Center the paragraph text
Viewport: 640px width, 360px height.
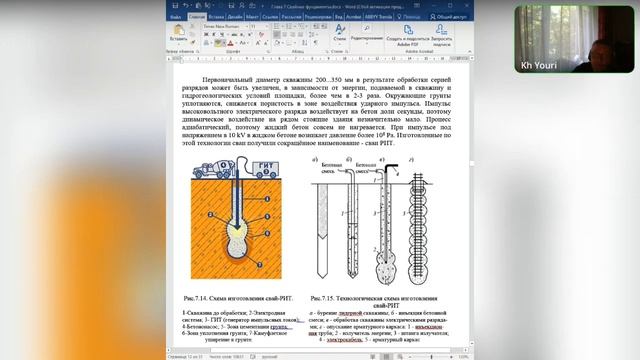284,34
